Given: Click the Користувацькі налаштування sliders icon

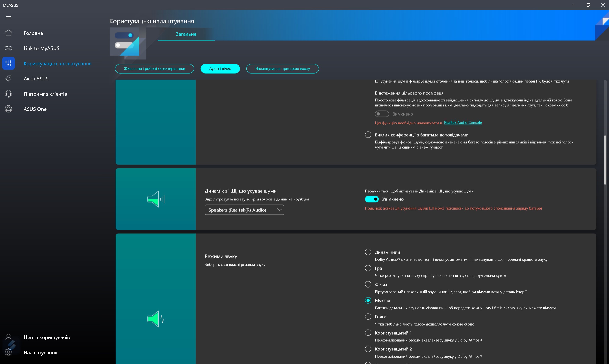Looking at the screenshot, I should [8, 63].
